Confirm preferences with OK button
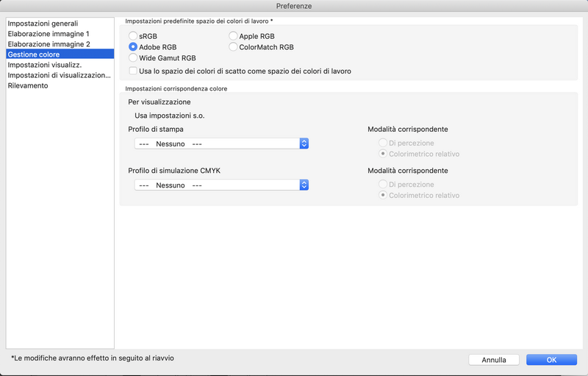The image size is (588, 376). click(551, 360)
